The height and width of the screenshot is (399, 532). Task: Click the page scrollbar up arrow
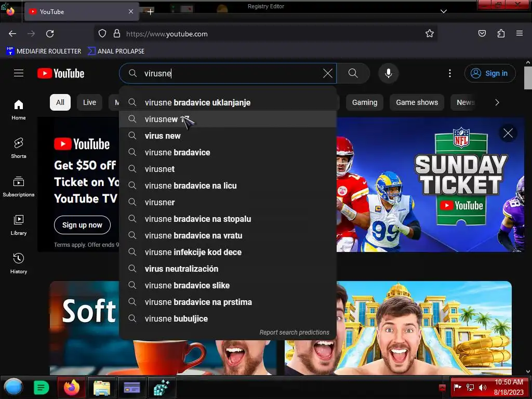pos(528,62)
